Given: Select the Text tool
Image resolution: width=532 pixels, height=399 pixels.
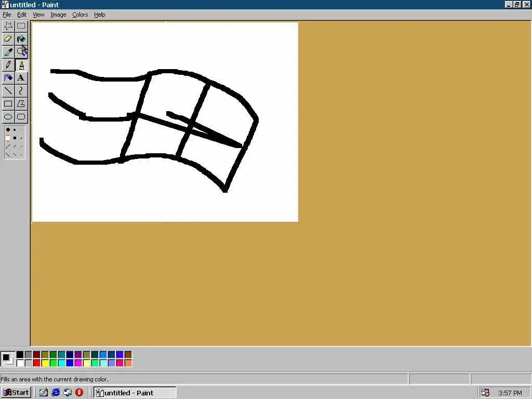Looking at the screenshot, I should click(x=21, y=78).
